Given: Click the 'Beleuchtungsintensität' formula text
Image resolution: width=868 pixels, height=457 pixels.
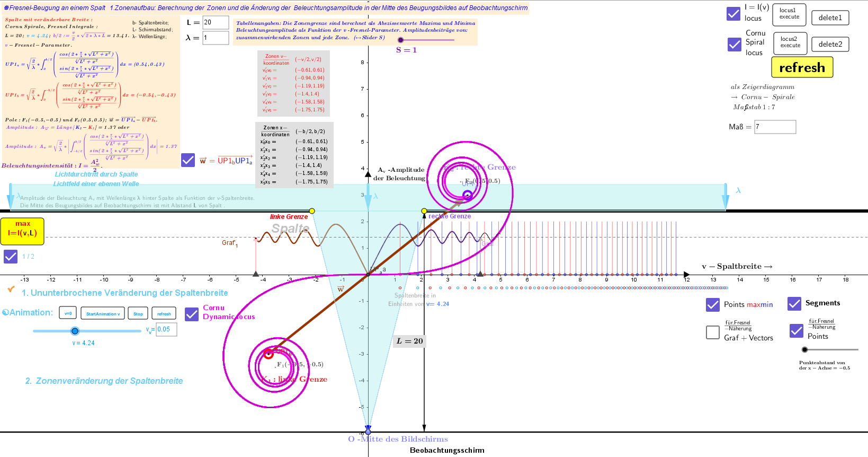Looking at the screenshot, I should pos(51,164).
